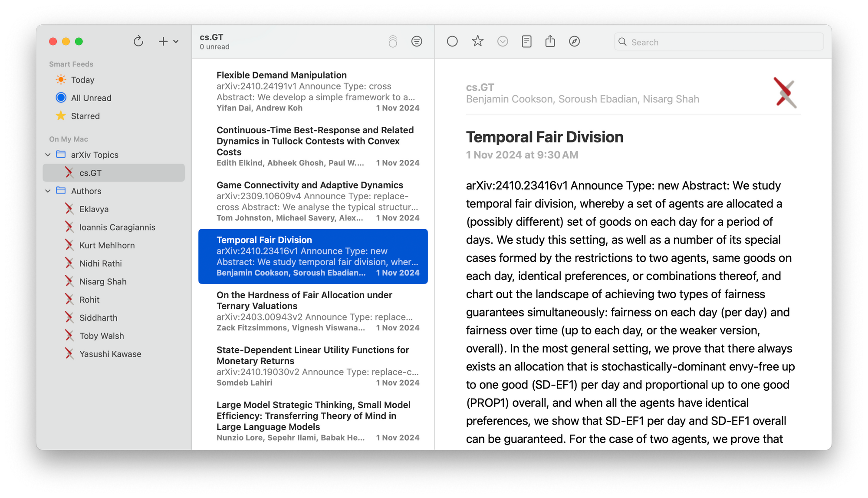Screen dimensions: 868x498
Task: Open the Kurt Mehlhorn feed
Action: [114, 245]
